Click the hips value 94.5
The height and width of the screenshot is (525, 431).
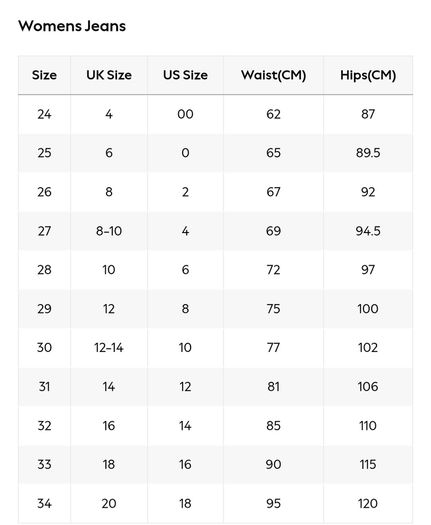click(368, 231)
